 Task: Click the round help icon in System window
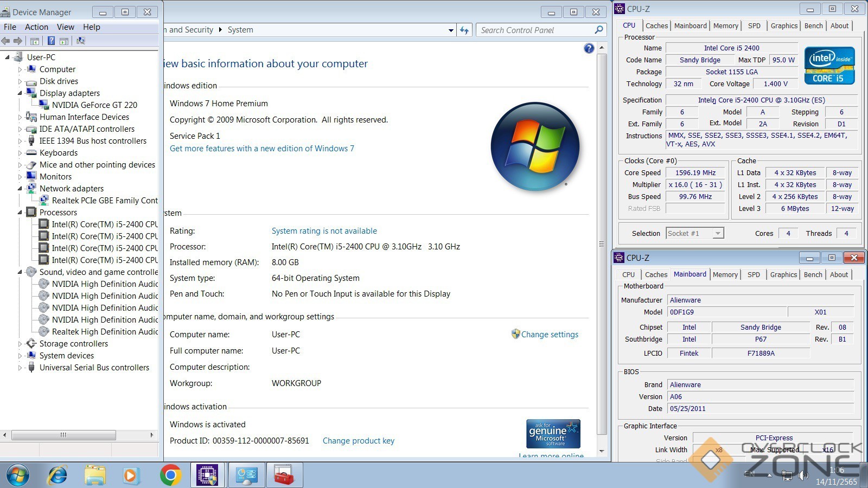pyautogui.click(x=589, y=48)
